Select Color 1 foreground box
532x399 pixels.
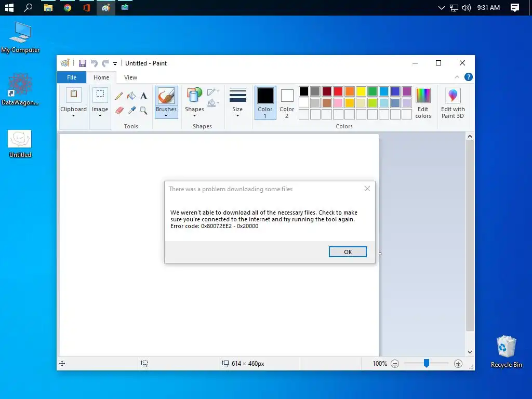click(265, 103)
